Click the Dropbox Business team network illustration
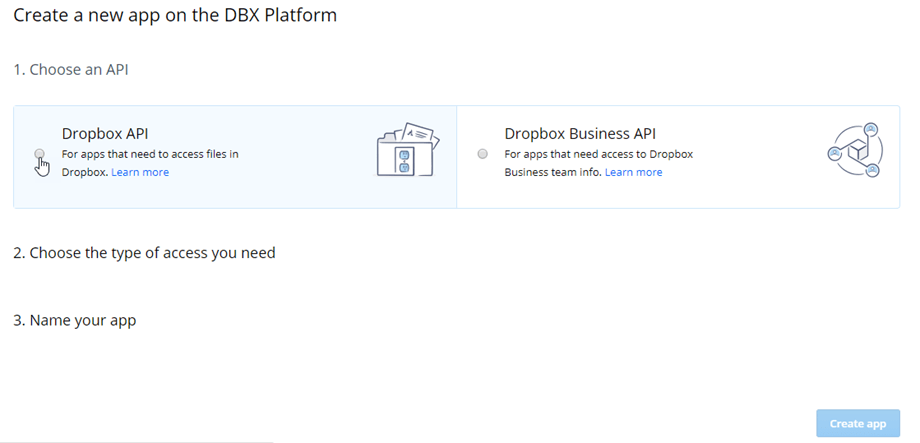The image size is (920, 443). [x=853, y=151]
